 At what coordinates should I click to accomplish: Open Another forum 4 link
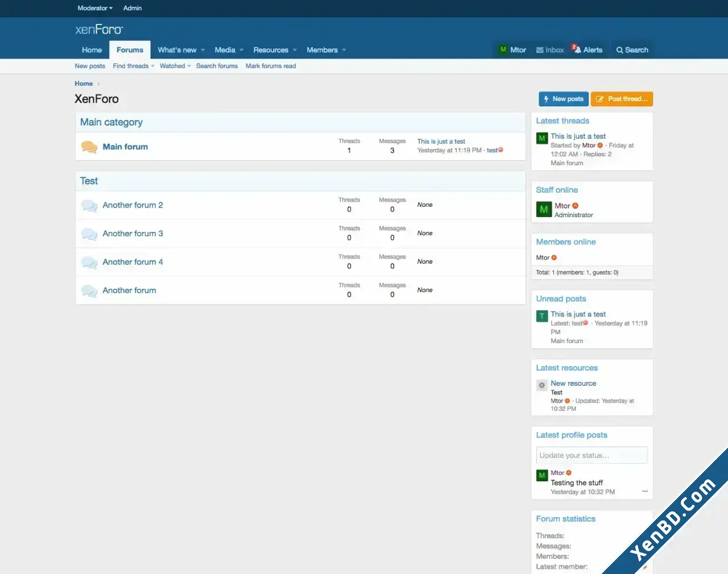[133, 262]
